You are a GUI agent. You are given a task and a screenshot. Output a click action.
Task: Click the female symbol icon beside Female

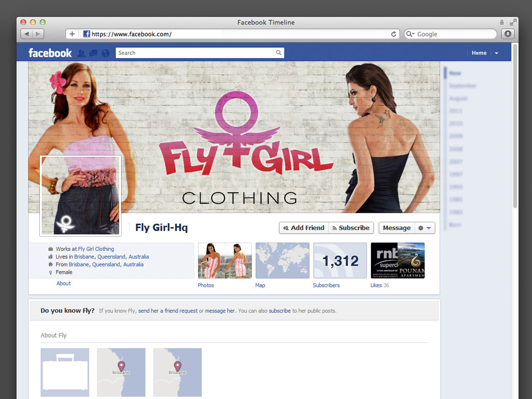tap(50, 273)
